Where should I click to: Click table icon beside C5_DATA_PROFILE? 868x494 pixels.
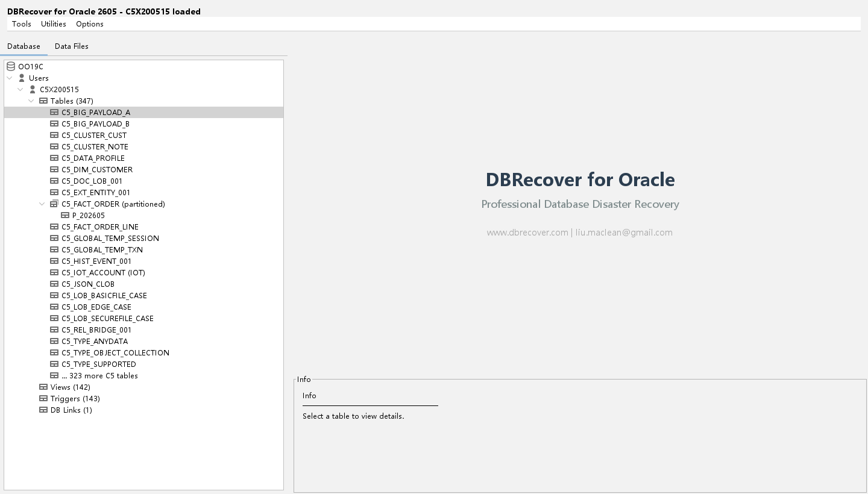(x=54, y=158)
